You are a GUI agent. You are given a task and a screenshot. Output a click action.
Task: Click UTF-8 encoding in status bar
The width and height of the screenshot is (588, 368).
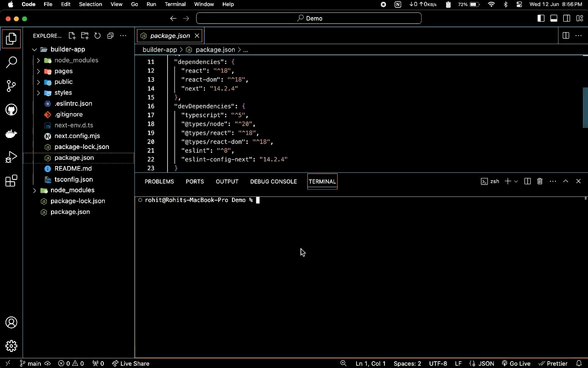click(438, 363)
